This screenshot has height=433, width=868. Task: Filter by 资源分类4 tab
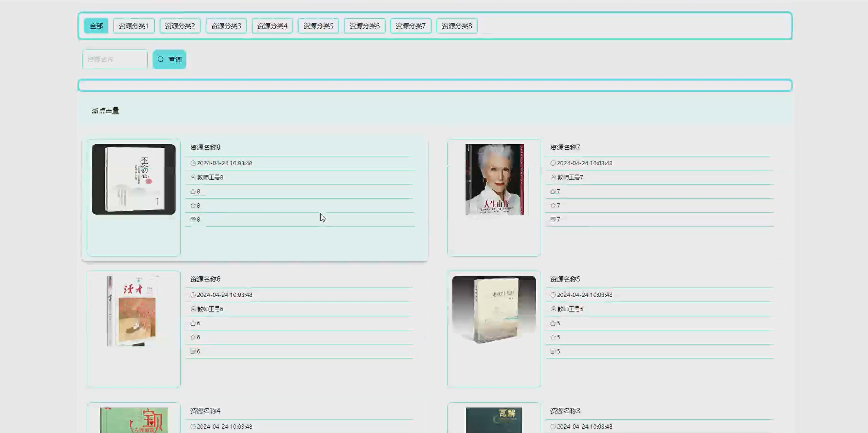coord(272,26)
